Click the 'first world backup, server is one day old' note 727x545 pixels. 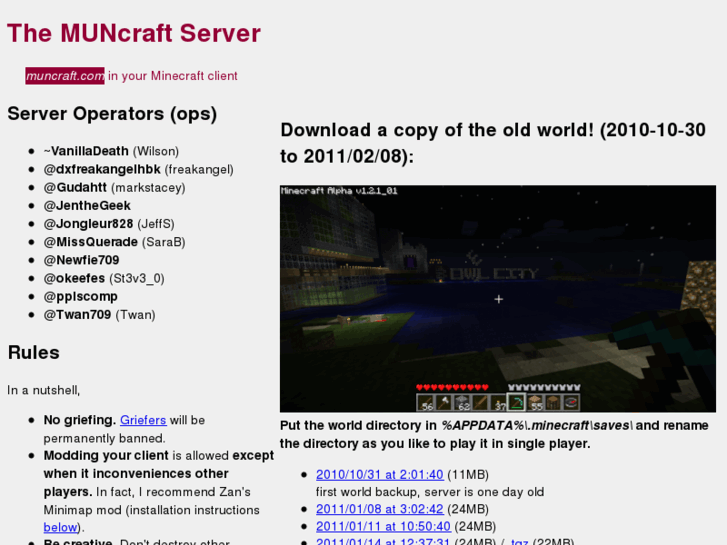430,492
